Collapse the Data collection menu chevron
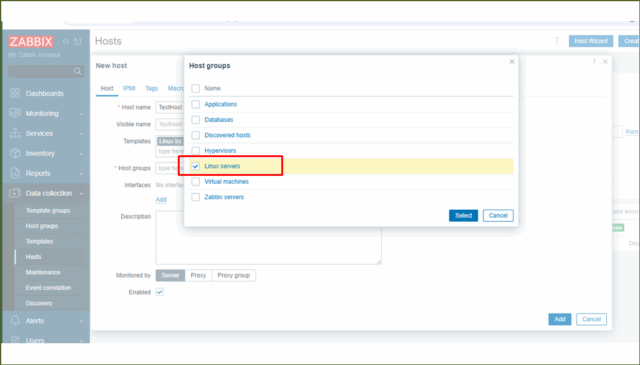The image size is (640, 365). point(81,194)
